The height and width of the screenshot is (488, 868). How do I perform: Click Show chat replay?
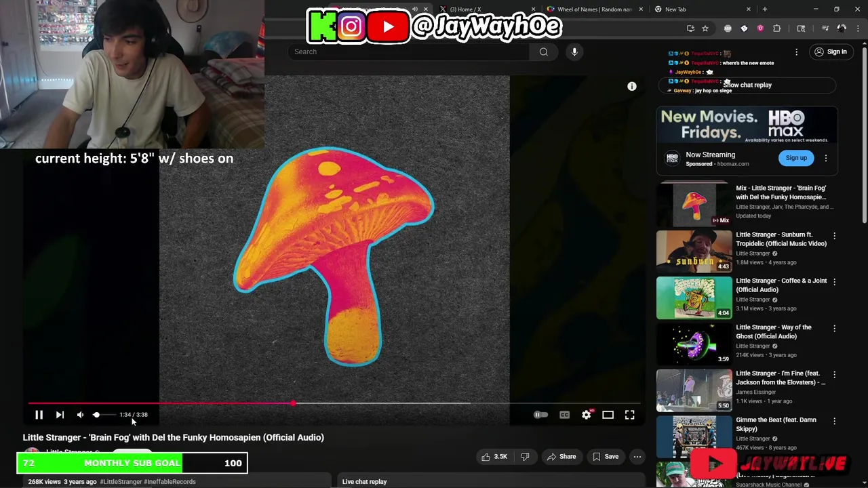[747, 85]
